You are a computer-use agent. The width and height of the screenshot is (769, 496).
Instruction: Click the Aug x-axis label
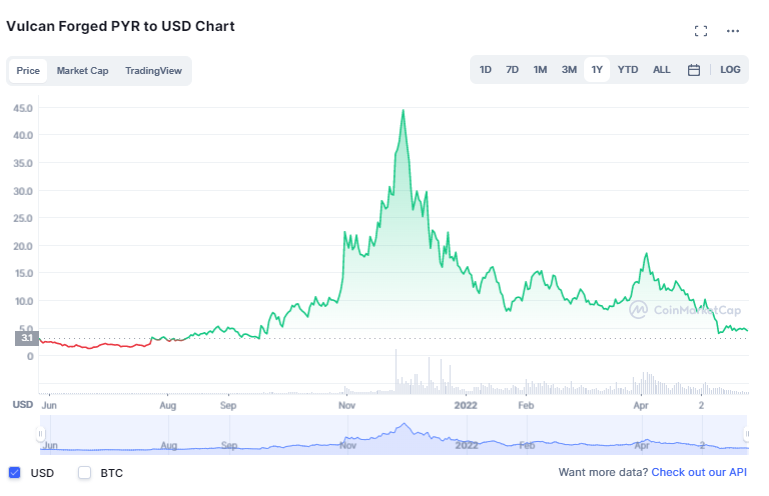pos(167,405)
